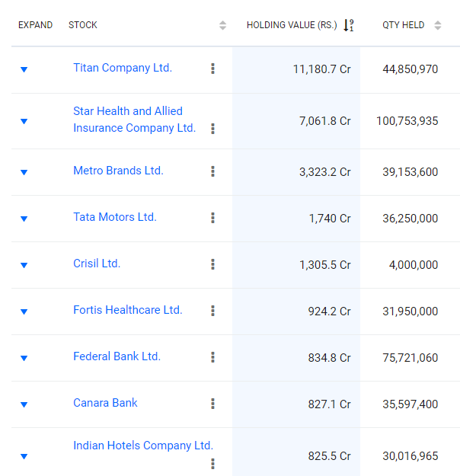This screenshot has height=476, width=460.
Task: Open three-dot menu for Crisil Ltd.
Action: pyautogui.click(x=212, y=264)
